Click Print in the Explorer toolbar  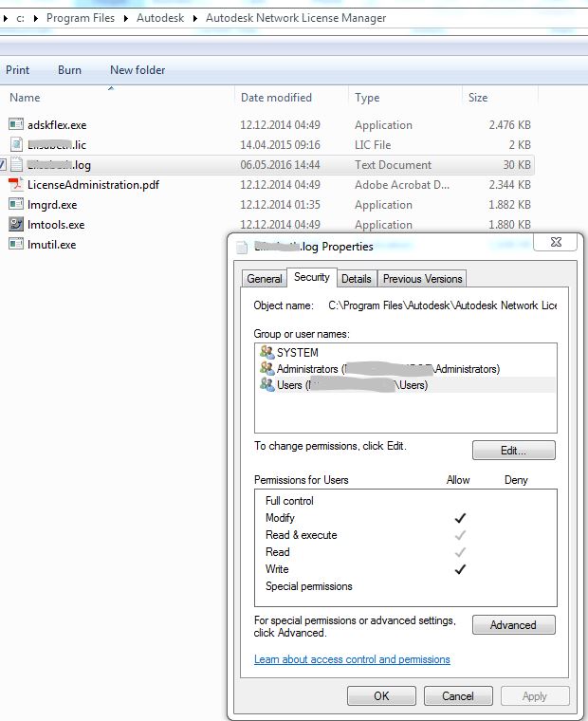(x=17, y=70)
